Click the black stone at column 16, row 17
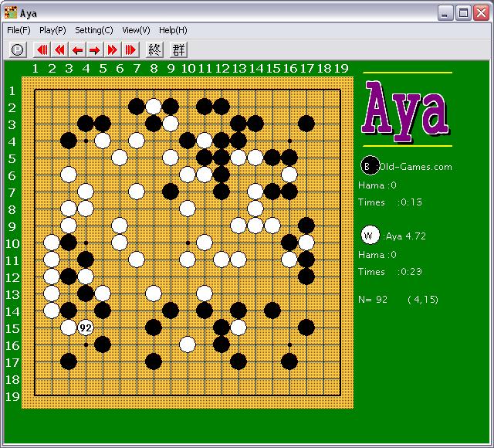The image size is (494, 448). tap(289, 361)
